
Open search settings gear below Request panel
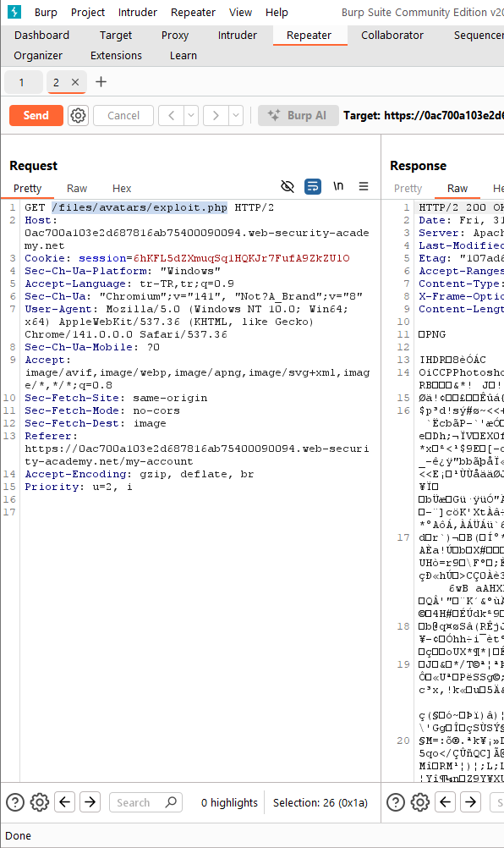pos(40,802)
